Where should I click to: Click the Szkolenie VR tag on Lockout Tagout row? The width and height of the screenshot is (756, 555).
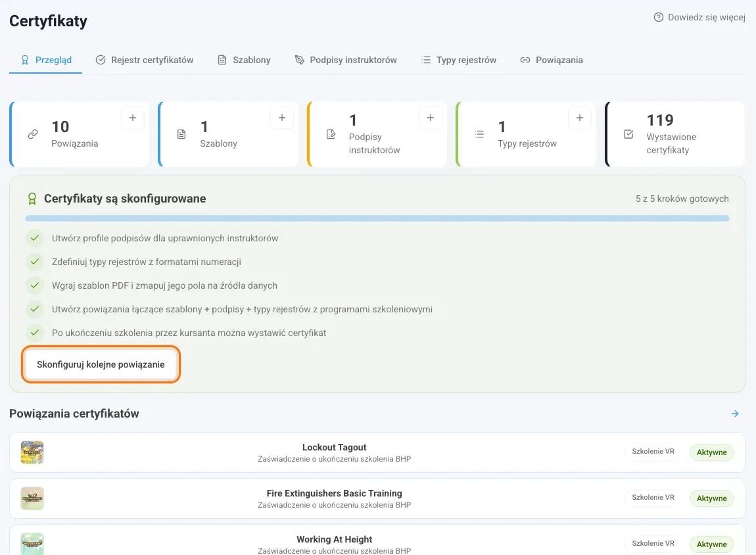653,451
